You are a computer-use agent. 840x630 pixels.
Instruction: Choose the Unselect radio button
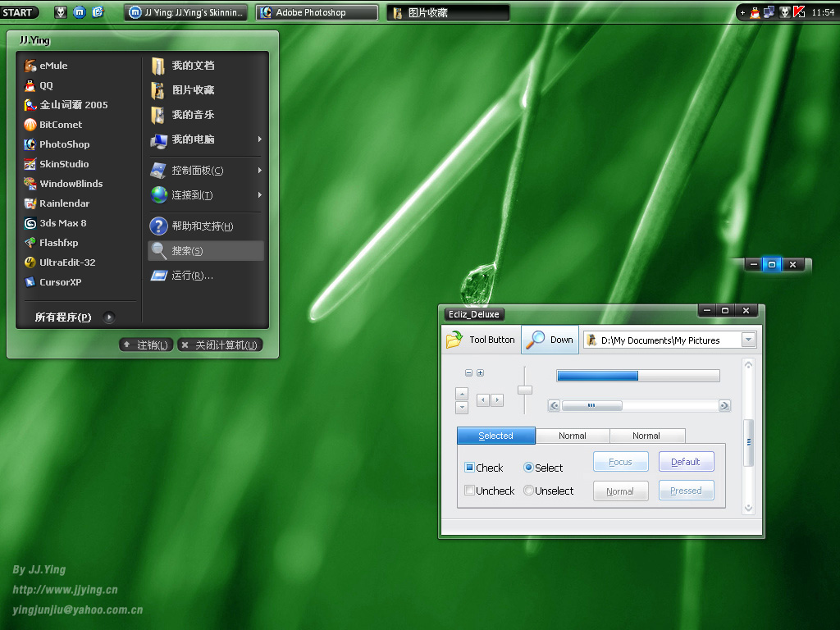pyautogui.click(x=528, y=491)
